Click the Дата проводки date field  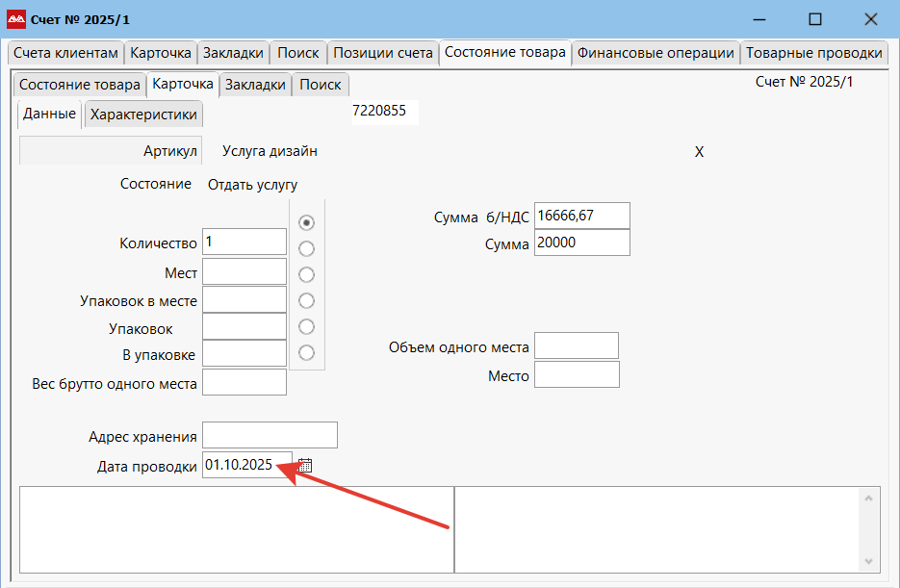coord(246,466)
